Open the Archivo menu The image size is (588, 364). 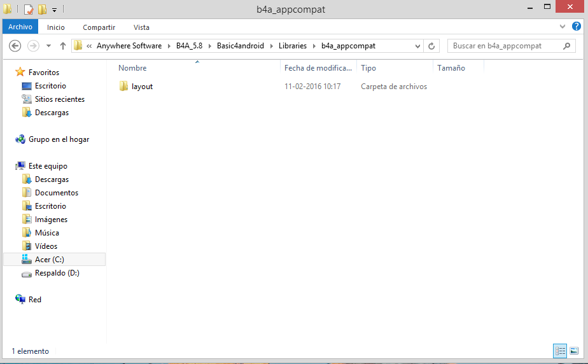(x=20, y=27)
